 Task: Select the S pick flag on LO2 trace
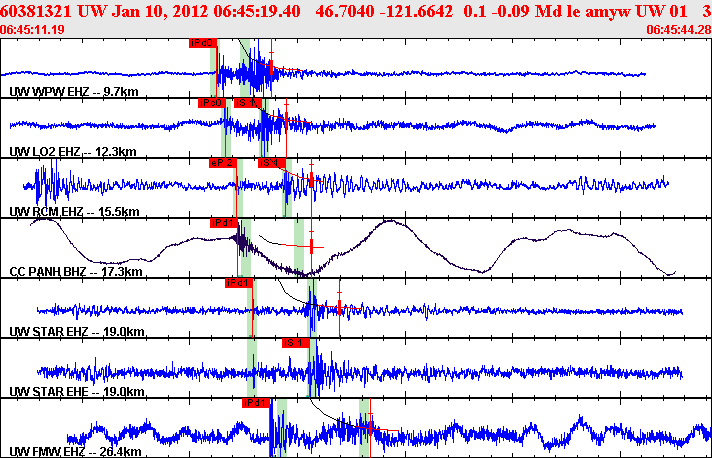247,102
